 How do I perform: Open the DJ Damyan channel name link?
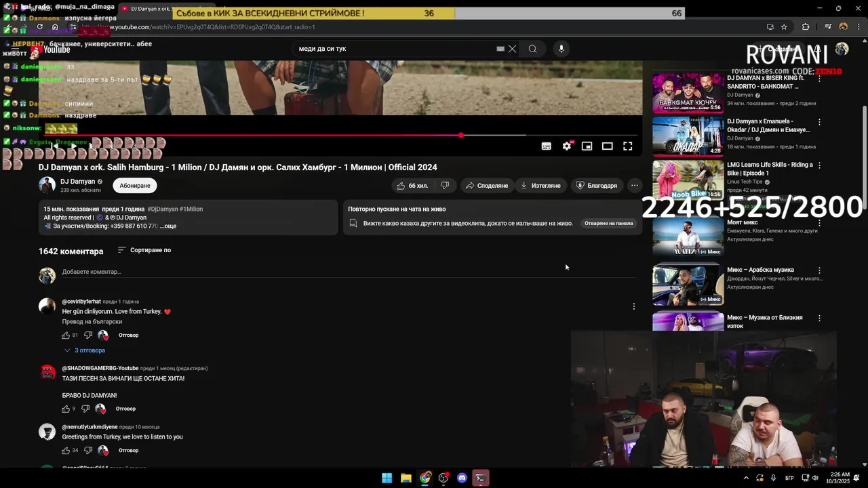coord(77,182)
